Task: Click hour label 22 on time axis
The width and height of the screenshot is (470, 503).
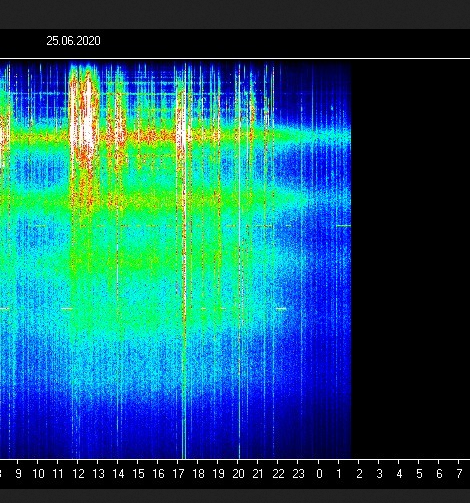Action: pyautogui.click(x=279, y=473)
